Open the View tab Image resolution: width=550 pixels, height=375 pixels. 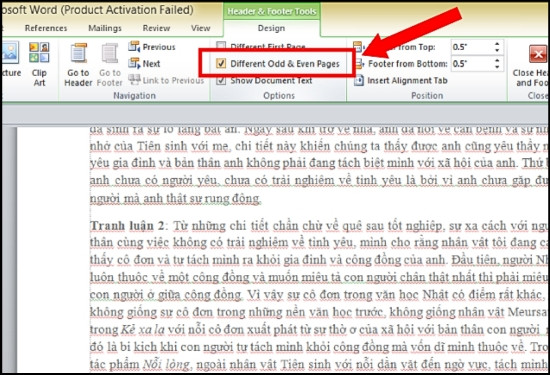[x=201, y=28]
